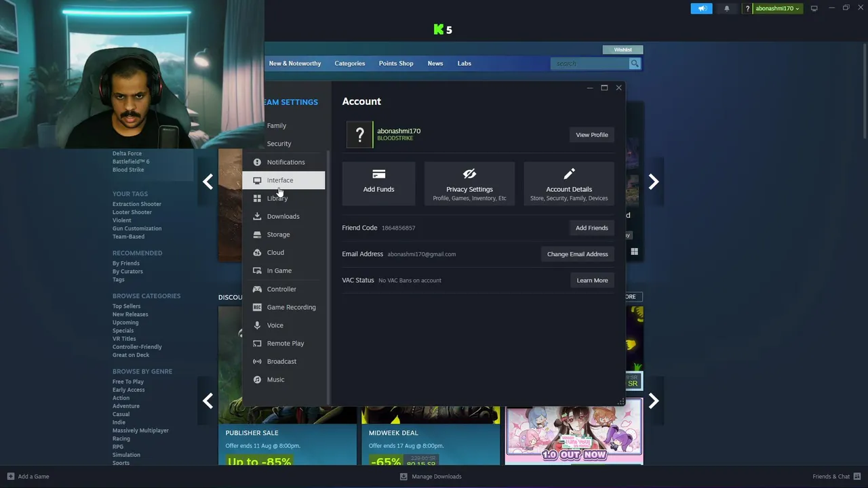The image size is (868, 488).
Task: Click the Interface monitor icon
Action: (x=257, y=180)
